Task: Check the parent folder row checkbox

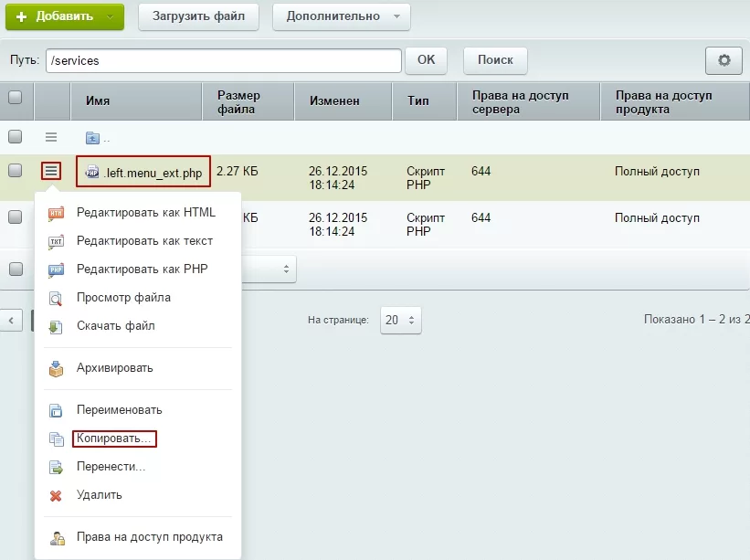Action: pos(16,137)
